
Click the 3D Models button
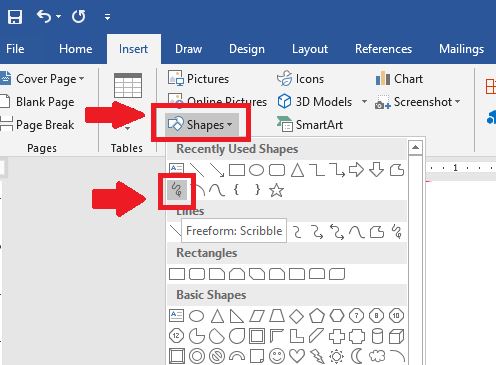coord(315,102)
